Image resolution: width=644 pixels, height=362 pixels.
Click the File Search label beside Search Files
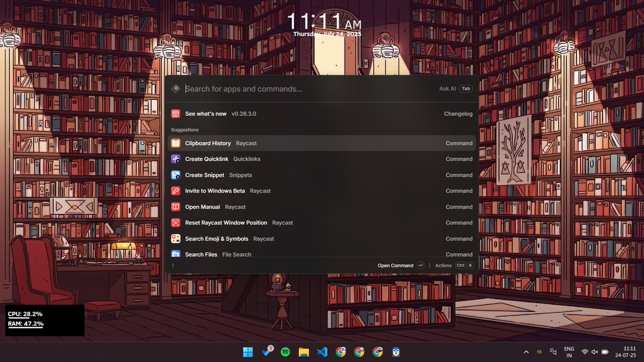point(237,254)
